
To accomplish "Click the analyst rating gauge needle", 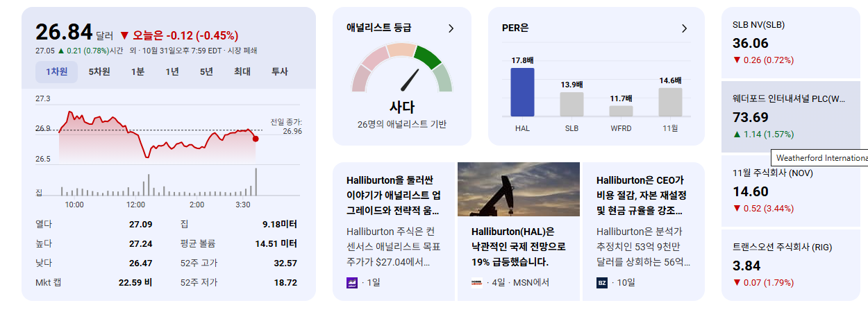I will tap(410, 80).
